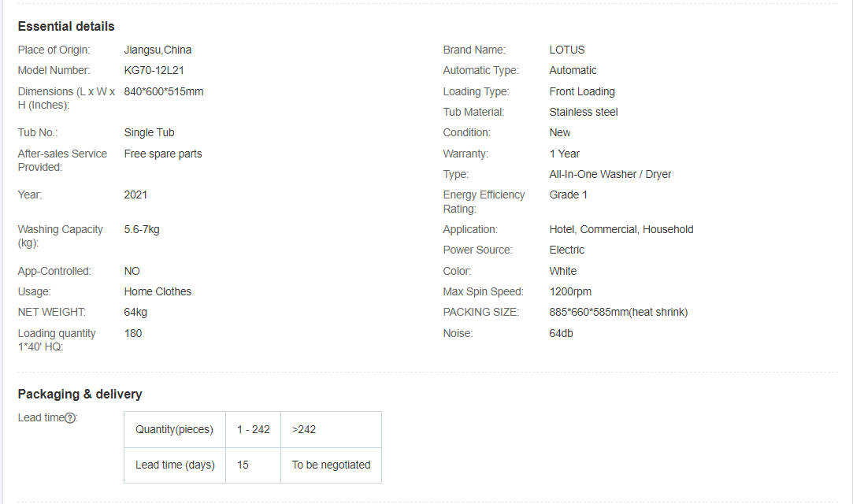Click the Hotel, Commercial, Household application value
Viewport: 853px width, 504px height.
(x=621, y=229)
